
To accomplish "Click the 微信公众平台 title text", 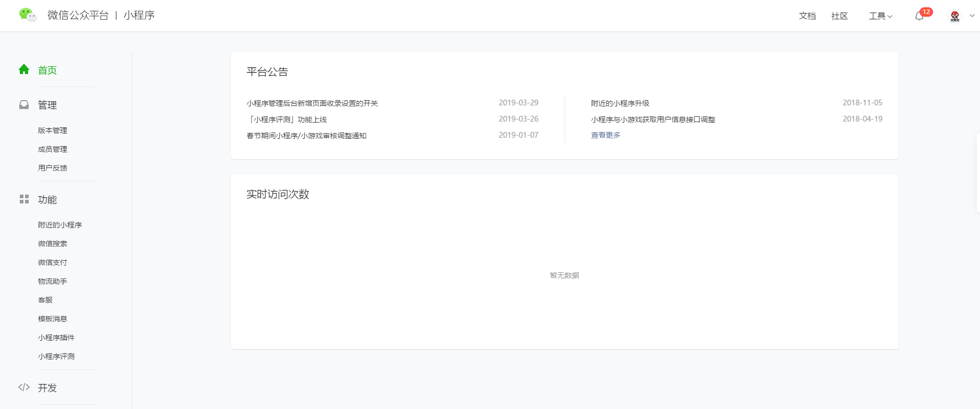I will [x=78, y=15].
